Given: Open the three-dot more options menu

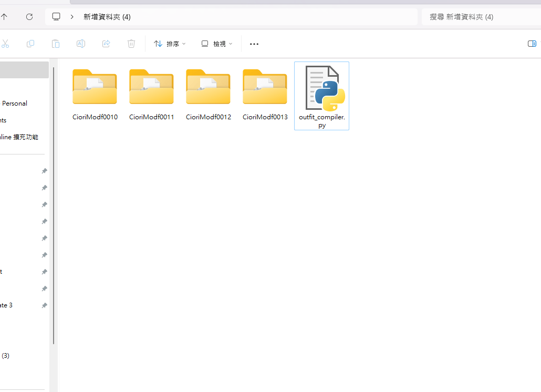Looking at the screenshot, I should coord(254,44).
